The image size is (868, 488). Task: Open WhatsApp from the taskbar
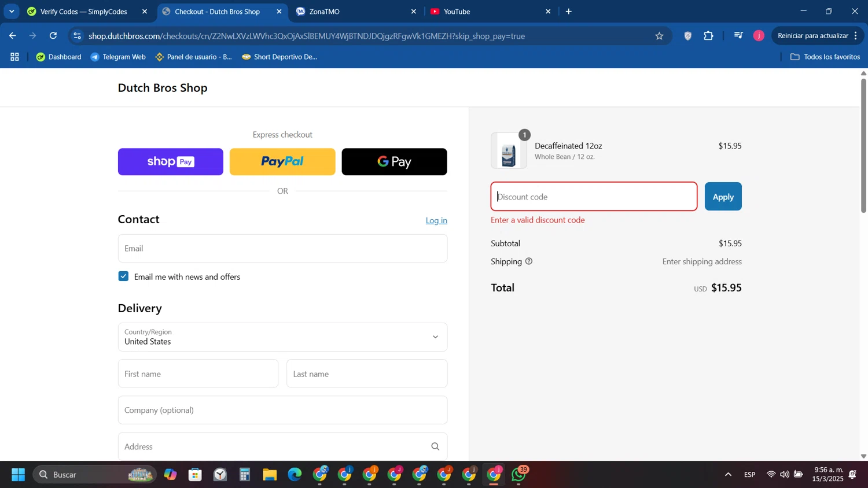tap(519, 475)
